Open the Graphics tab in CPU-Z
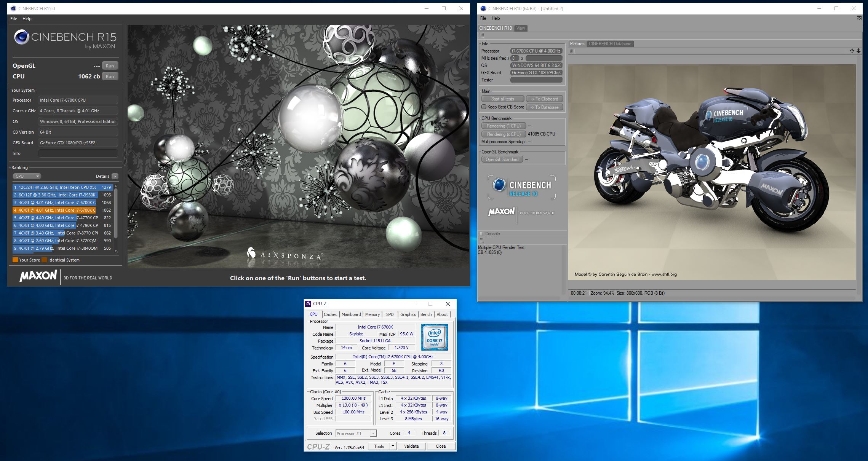868x461 pixels. point(408,314)
